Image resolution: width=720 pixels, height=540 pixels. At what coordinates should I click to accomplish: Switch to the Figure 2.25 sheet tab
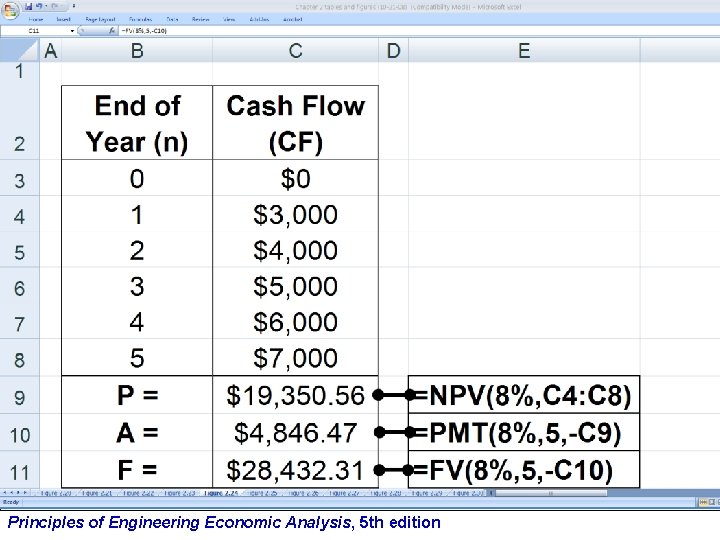click(262, 493)
